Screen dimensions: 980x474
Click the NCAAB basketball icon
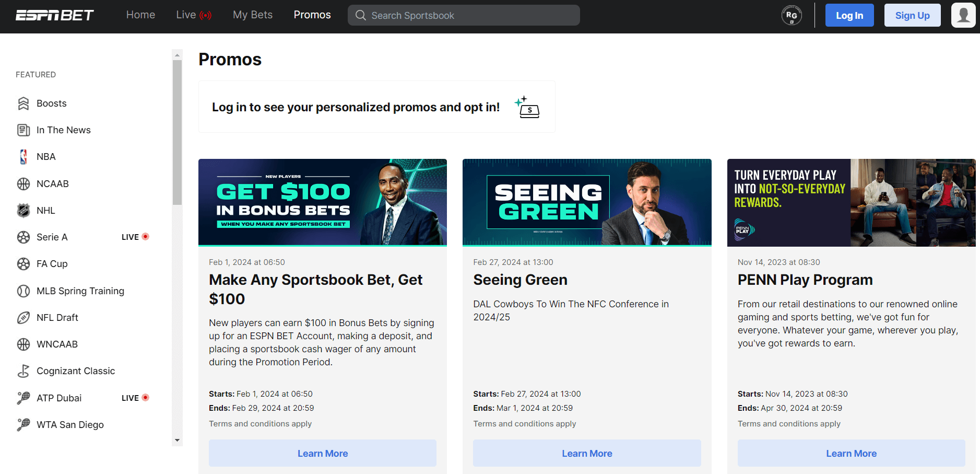coord(23,184)
